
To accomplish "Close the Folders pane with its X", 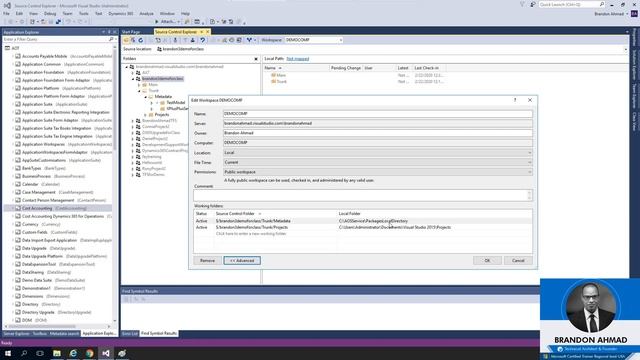I will point(256,59).
